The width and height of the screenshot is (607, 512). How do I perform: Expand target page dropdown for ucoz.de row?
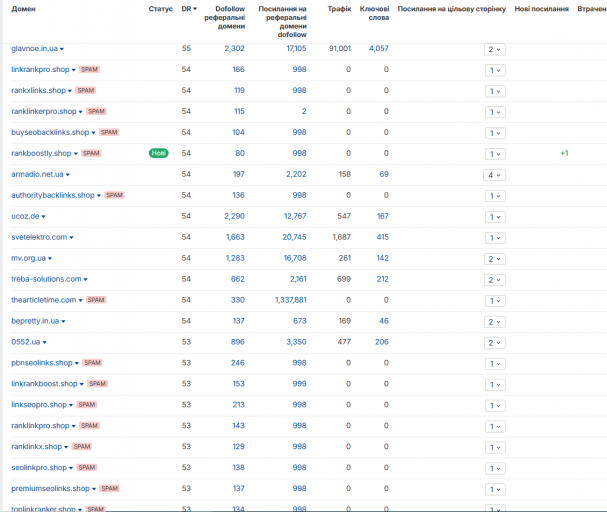coord(495,217)
